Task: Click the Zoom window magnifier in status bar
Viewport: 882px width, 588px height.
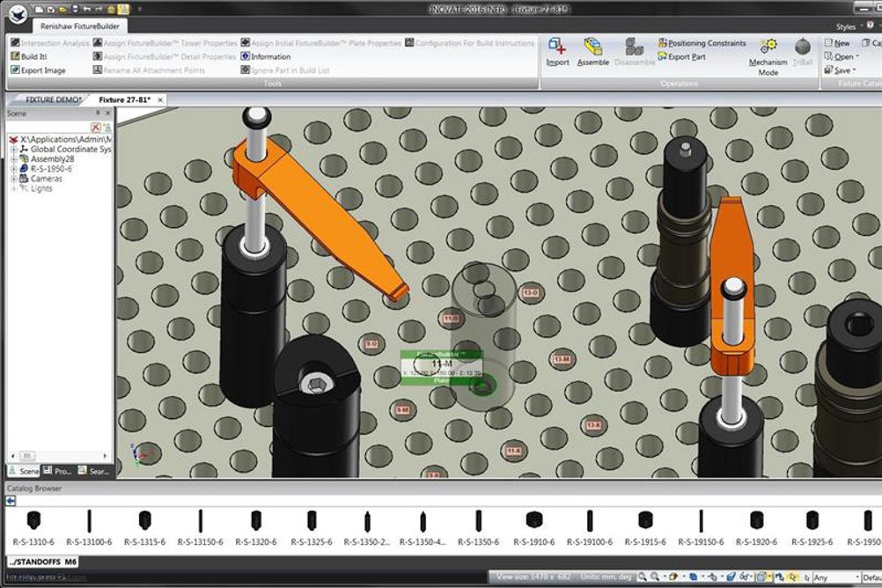Action: click(643, 577)
